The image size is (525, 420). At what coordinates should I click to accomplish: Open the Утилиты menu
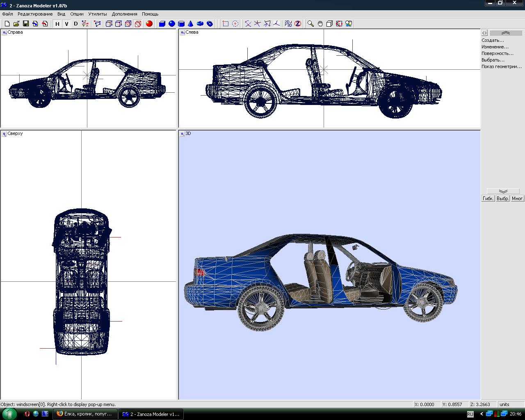pos(98,14)
